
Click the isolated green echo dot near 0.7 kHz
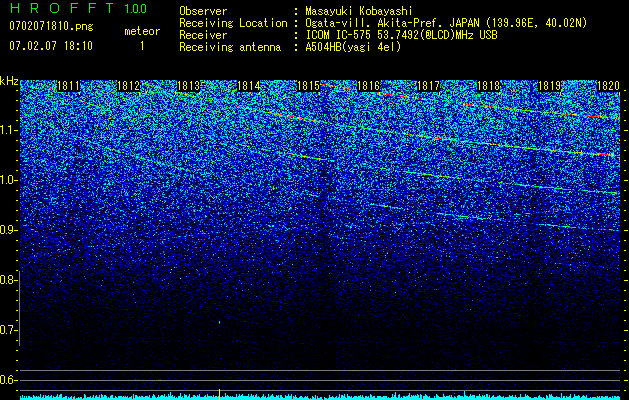point(219,322)
